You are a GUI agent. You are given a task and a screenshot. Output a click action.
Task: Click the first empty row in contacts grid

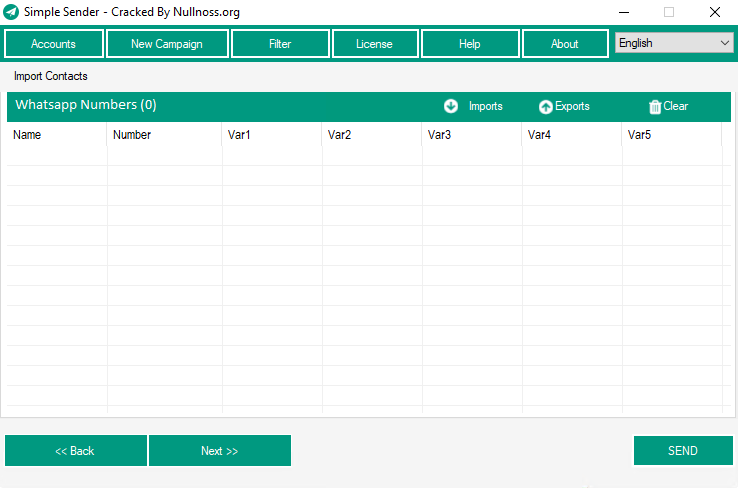pyautogui.click(x=364, y=156)
